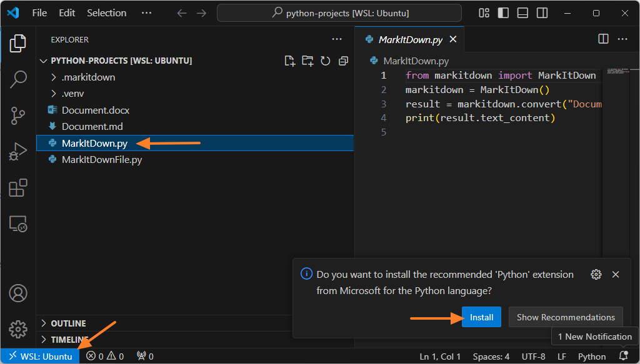
Task: Open the Run and Debug view
Action: coord(18,152)
